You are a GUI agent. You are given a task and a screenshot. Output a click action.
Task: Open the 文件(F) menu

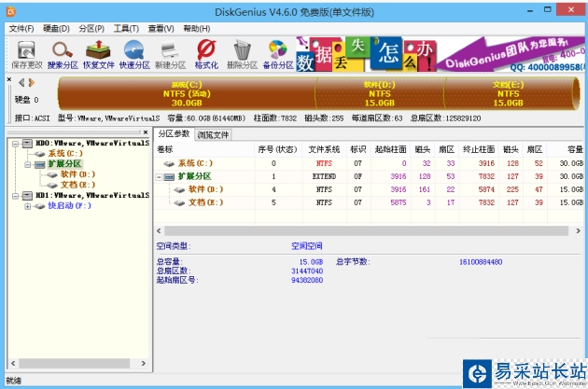coord(21,29)
